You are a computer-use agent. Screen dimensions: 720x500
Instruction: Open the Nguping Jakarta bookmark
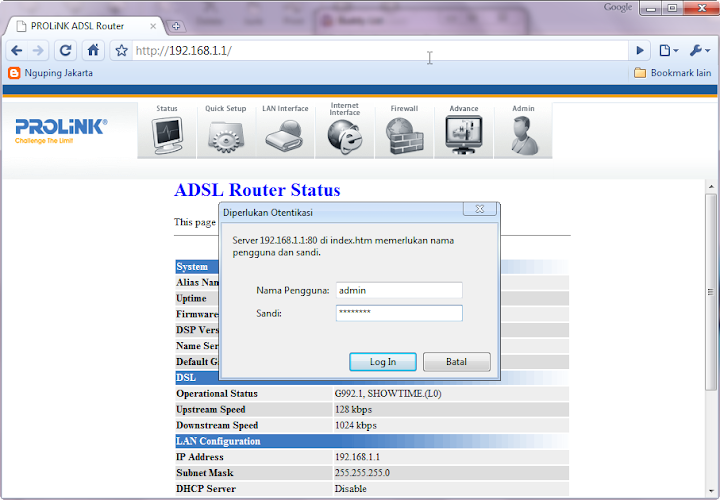pos(51,73)
